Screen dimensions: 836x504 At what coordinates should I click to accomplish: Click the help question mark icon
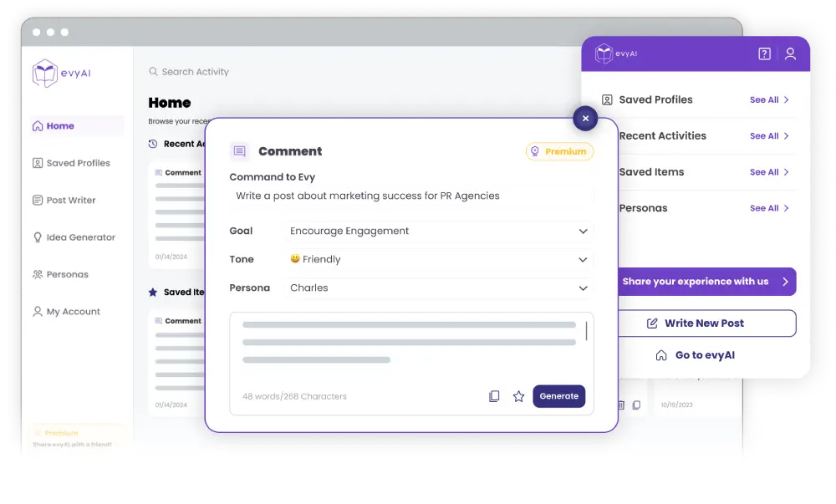(764, 53)
